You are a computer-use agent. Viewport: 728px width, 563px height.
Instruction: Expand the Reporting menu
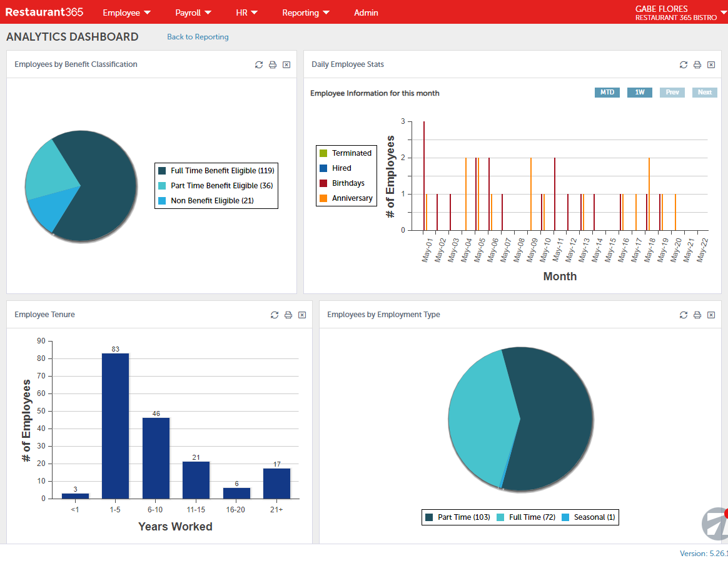click(306, 13)
